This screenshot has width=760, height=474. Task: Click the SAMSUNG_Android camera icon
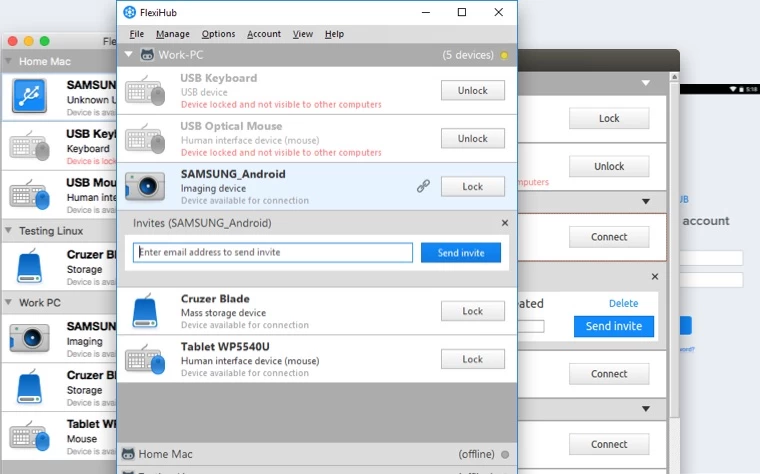tap(145, 186)
